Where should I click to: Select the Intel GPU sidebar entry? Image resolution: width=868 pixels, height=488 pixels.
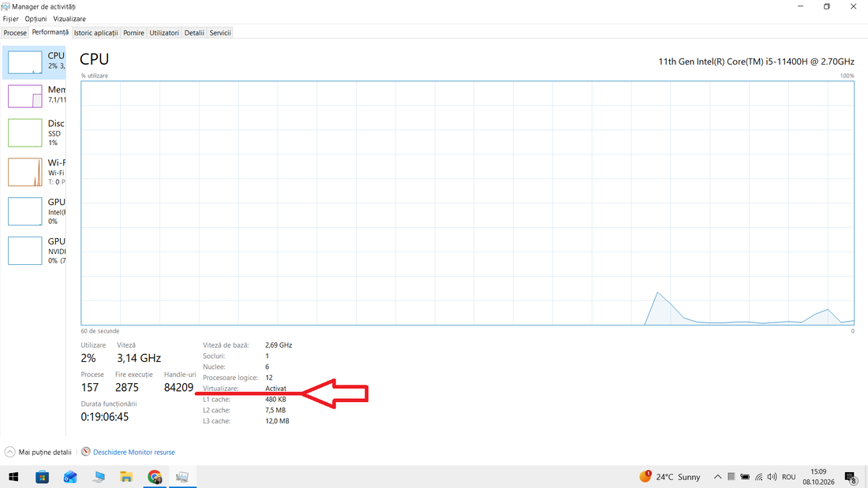coord(34,211)
